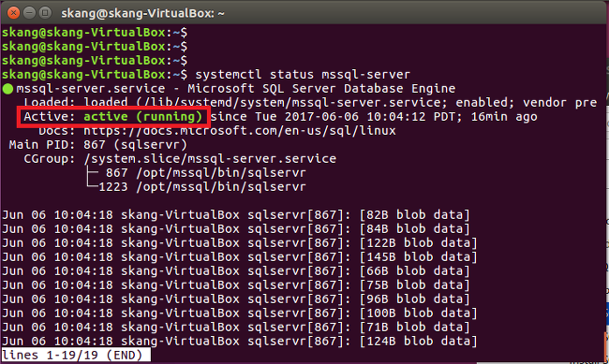
Task: Close the terminal window with red button
Action: [x=13, y=13]
